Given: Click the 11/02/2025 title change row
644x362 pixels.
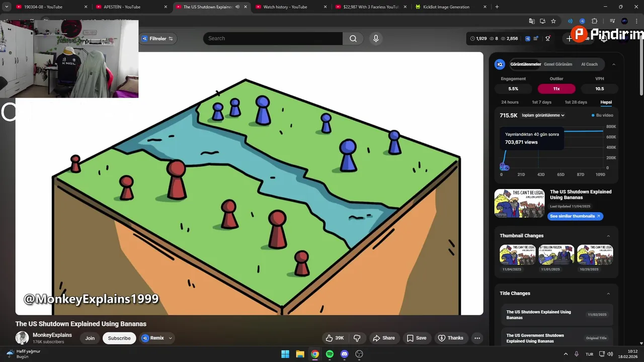Looking at the screenshot, I should 557,315.
